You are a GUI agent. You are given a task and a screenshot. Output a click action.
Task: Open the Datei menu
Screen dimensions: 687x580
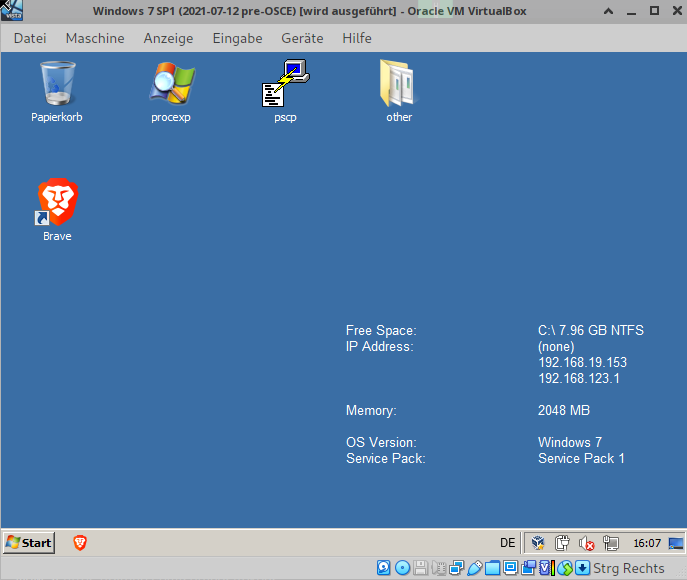(30, 38)
